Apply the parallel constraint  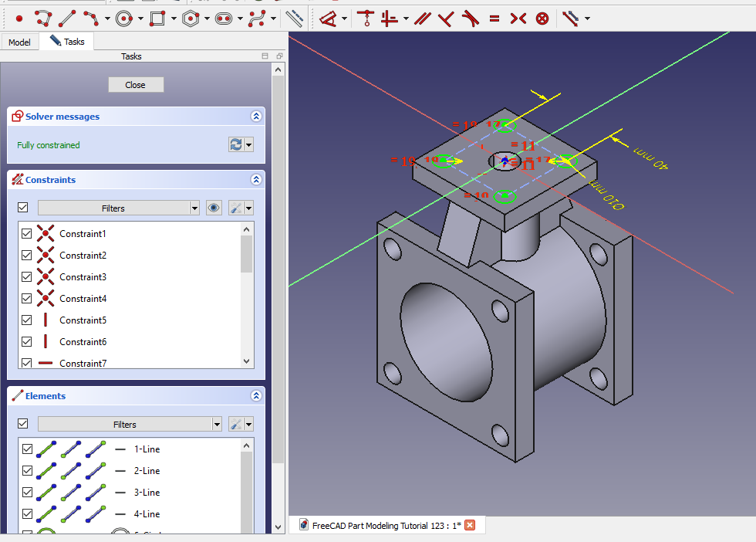(x=422, y=18)
